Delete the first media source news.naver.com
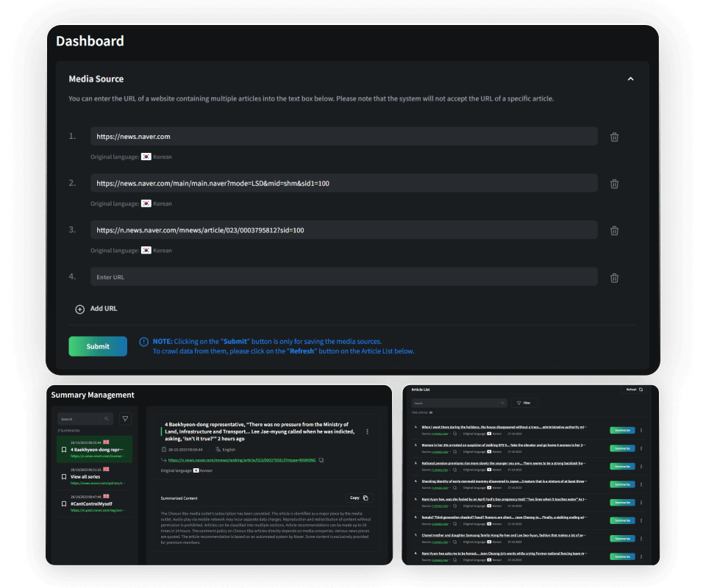Image resolution: width=706 pixels, height=588 pixels. [614, 137]
